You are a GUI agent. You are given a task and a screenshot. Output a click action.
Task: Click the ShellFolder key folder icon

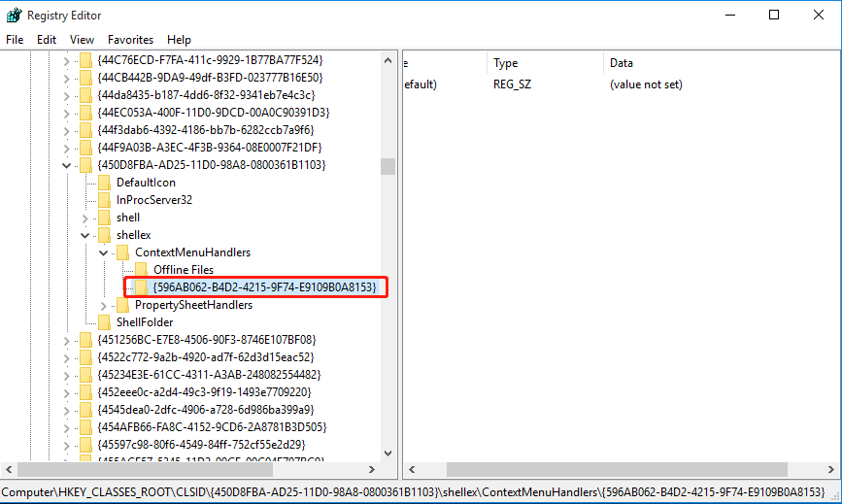click(104, 322)
